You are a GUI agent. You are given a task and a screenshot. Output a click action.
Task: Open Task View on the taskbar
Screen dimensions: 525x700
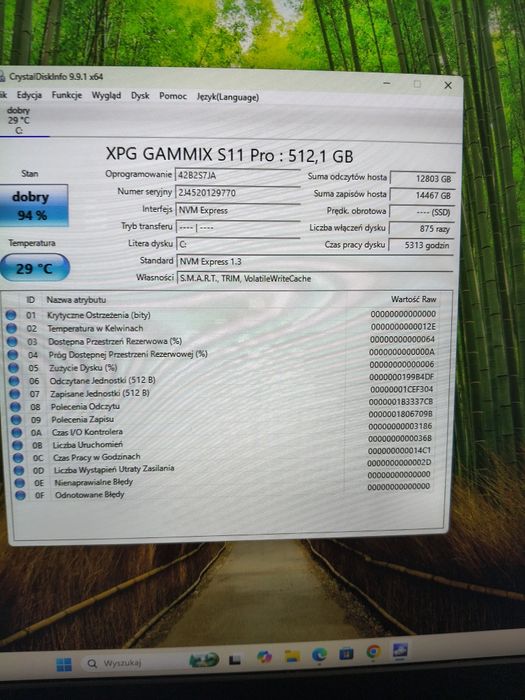(235, 660)
